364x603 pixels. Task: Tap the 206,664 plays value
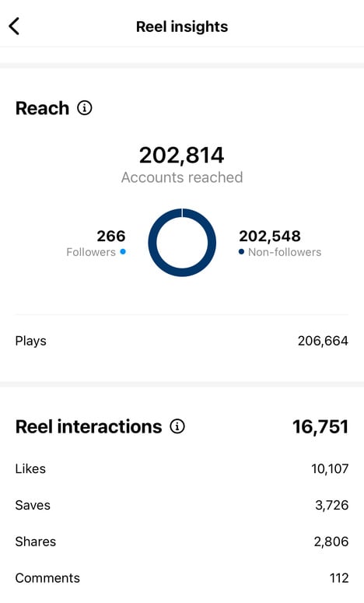(x=323, y=341)
